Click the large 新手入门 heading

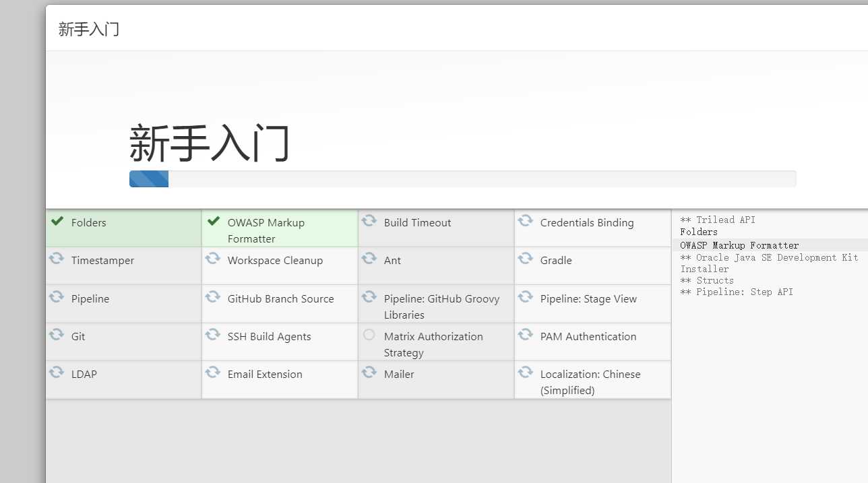pos(210,143)
